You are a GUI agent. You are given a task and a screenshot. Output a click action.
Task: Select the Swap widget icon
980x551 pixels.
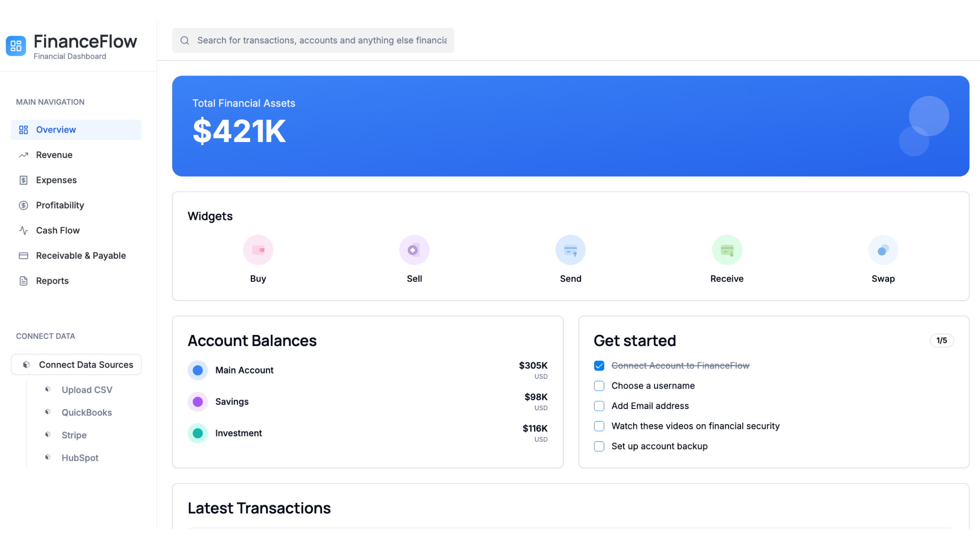coord(883,250)
